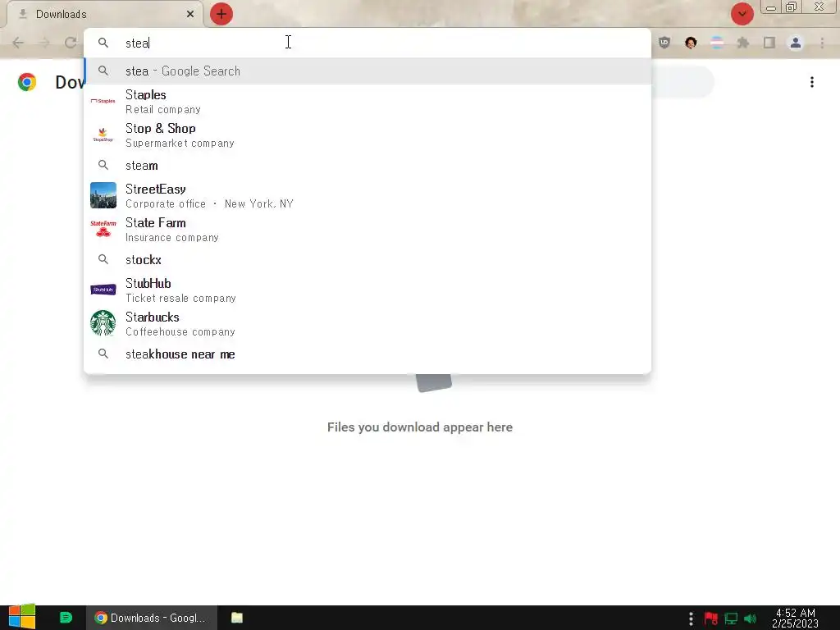Launch the green chat app in taskbar
Viewport: 840px width, 630px height.
pos(66,618)
